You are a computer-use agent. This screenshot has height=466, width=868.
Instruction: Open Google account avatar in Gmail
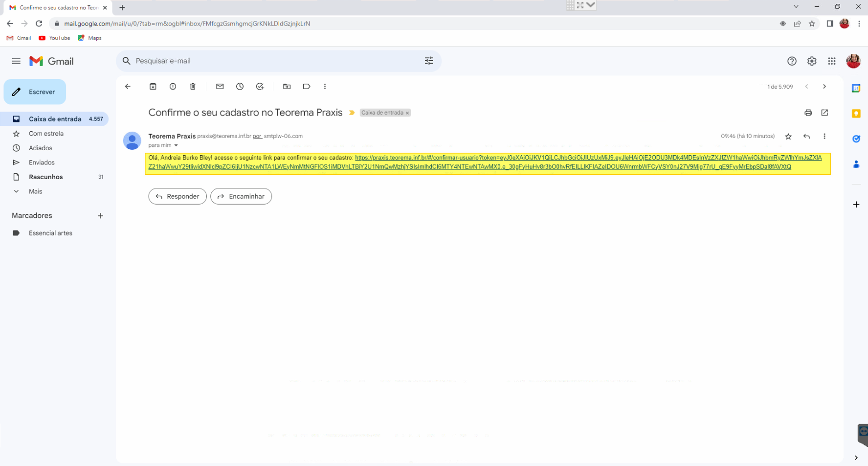tap(853, 61)
